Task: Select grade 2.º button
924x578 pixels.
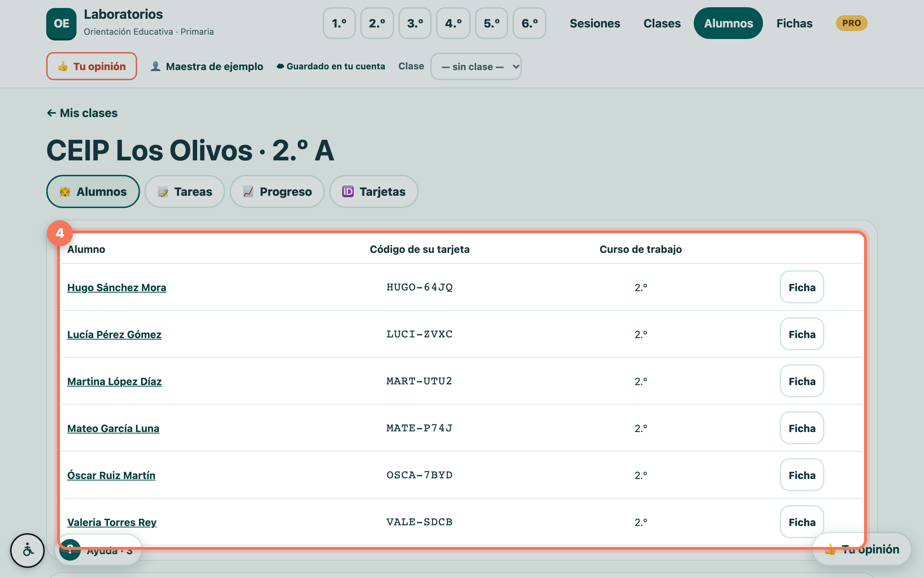Action: [x=377, y=23]
